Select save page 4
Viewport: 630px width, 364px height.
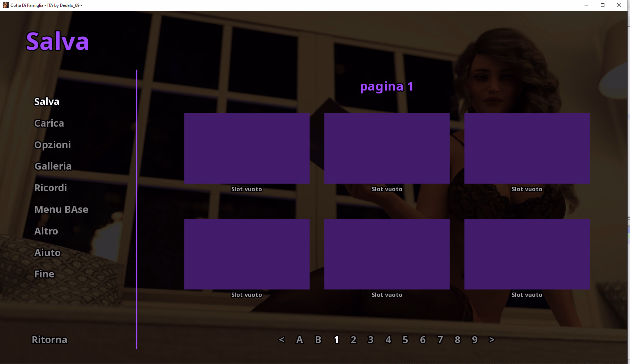point(388,340)
